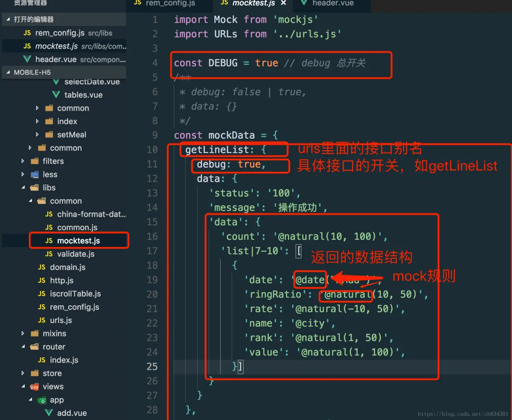Expand the setMeal folder arrow

click(x=37, y=134)
